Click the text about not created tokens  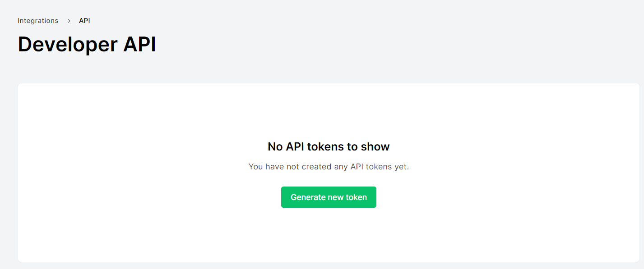tap(329, 167)
